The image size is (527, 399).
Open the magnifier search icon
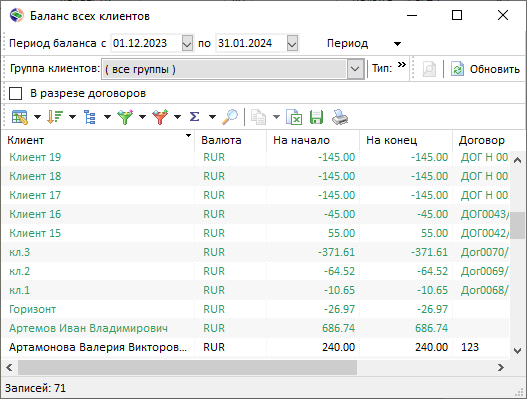[x=230, y=117]
